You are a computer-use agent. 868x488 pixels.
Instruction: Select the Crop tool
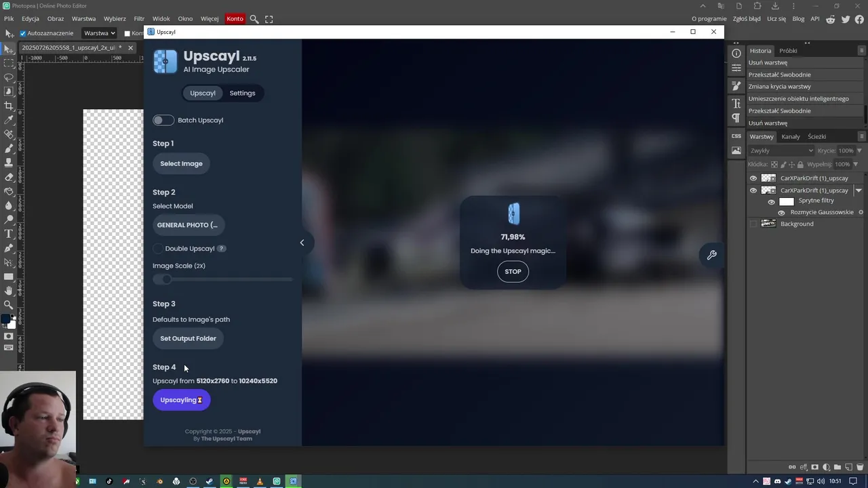[9, 106]
